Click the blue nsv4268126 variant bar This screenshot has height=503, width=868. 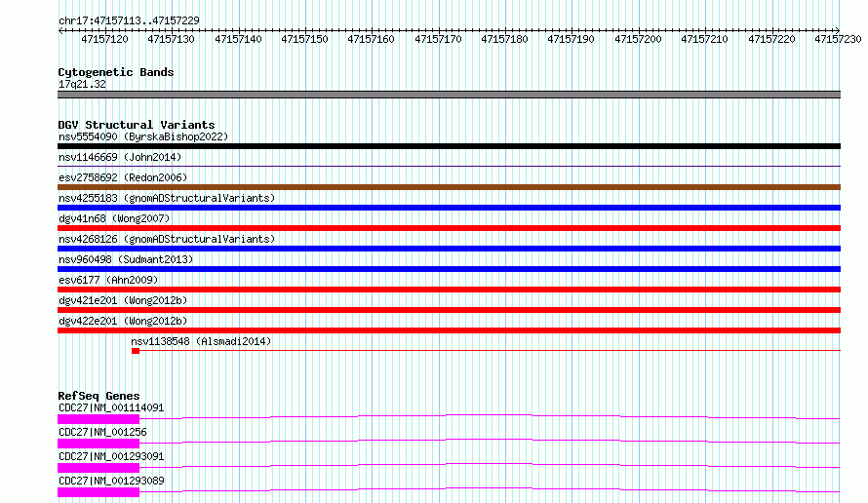tap(449, 249)
